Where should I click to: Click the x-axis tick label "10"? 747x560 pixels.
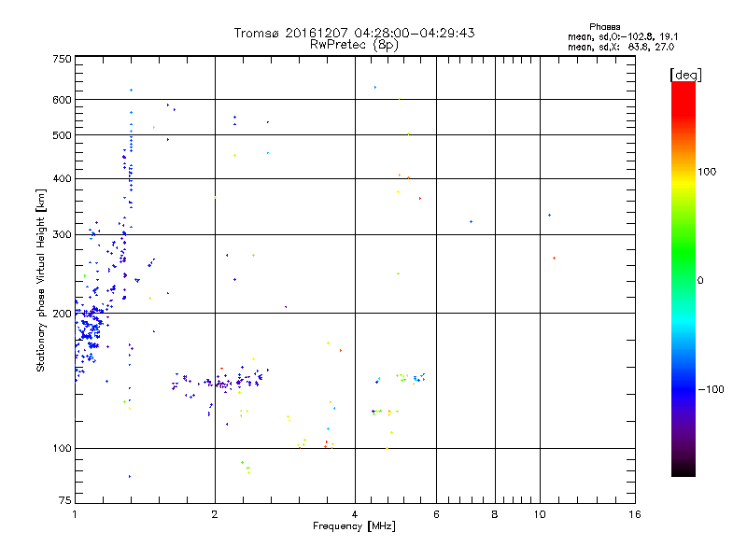pyautogui.click(x=540, y=514)
